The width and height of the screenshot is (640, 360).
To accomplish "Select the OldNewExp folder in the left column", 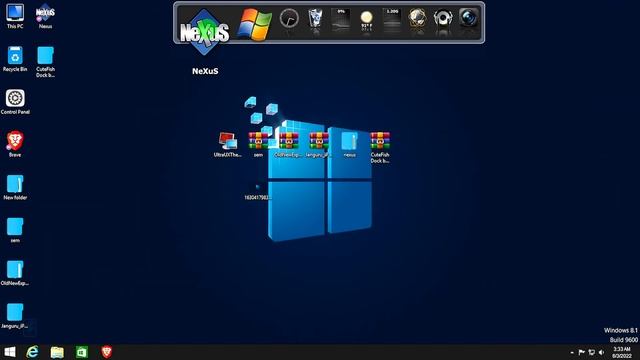I will tap(15, 273).
